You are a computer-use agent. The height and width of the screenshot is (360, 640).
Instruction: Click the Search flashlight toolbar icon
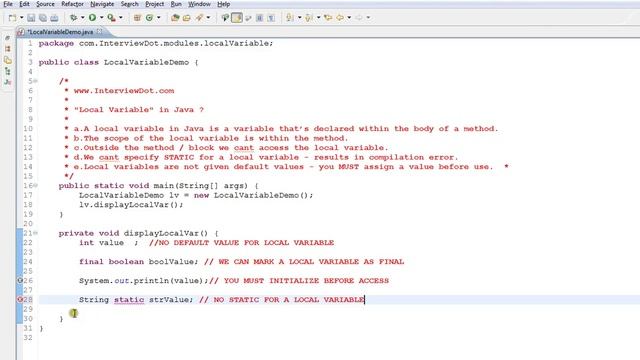point(199,18)
